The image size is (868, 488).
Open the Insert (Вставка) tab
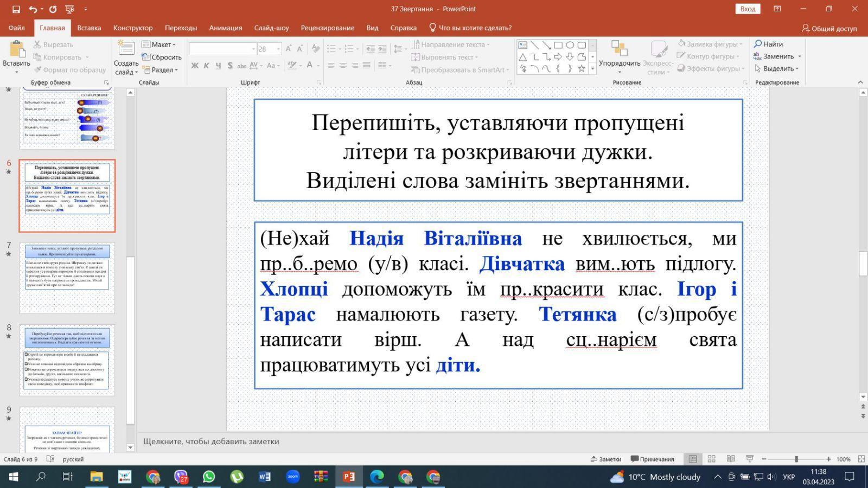coord(89,28)
